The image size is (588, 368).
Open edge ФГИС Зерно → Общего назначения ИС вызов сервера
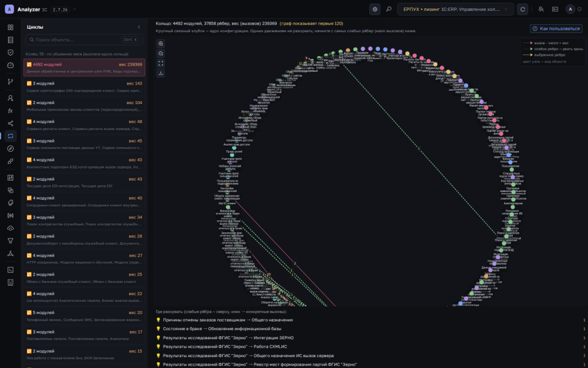370,355
